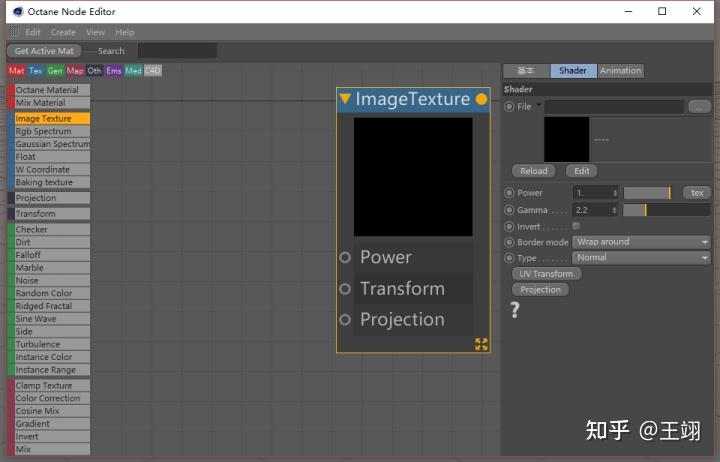720x462 pixels.
Task: Click the node's Projection input port
Action: (345, 319)
